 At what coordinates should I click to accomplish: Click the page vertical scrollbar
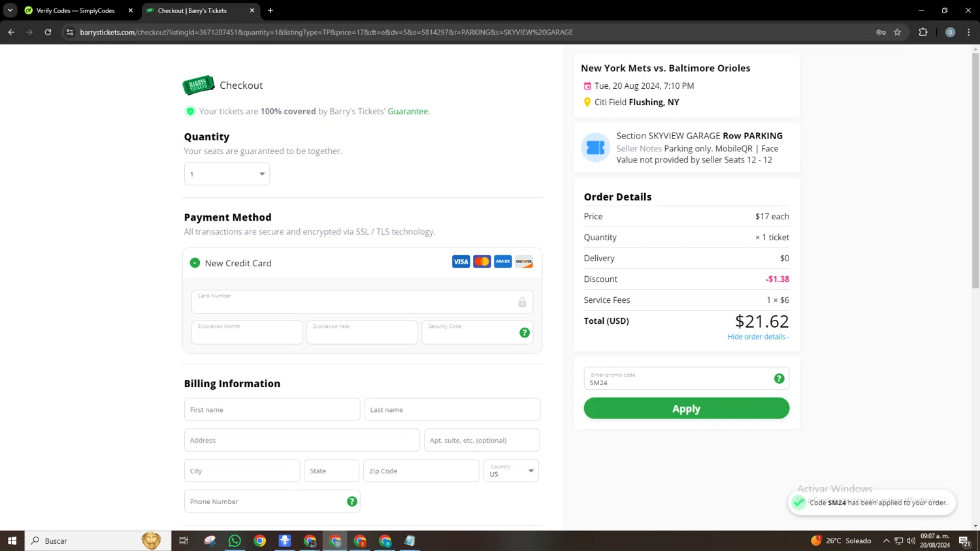click(975, 170)
